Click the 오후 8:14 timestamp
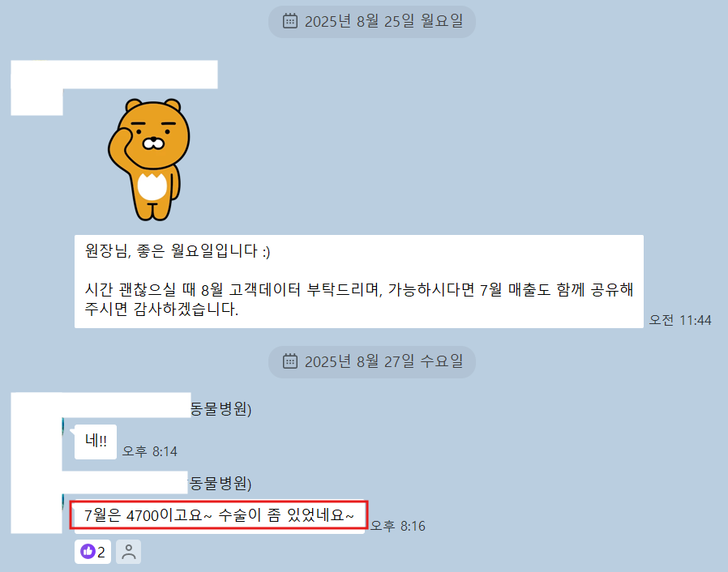This screenshot has width=728, height=572. coord(149,451)
